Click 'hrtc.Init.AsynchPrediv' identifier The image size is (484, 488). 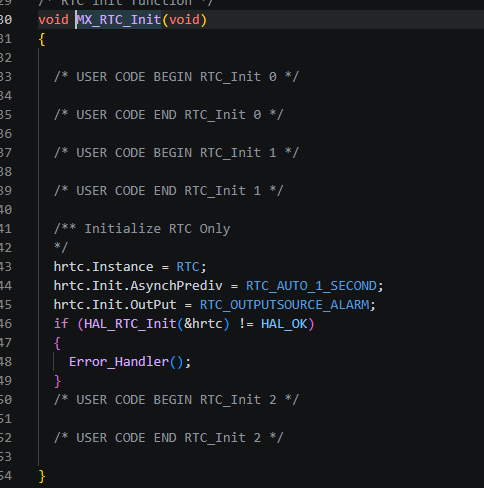click(x=138, y=286)
